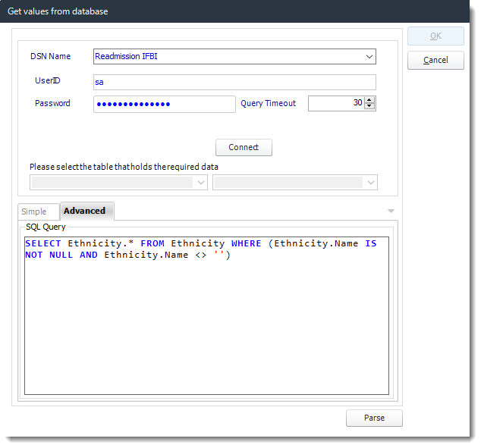This screenshot has width=481, height=448.
Task: Click the FROM keyword in query
Action: click(x=152, y=243)
